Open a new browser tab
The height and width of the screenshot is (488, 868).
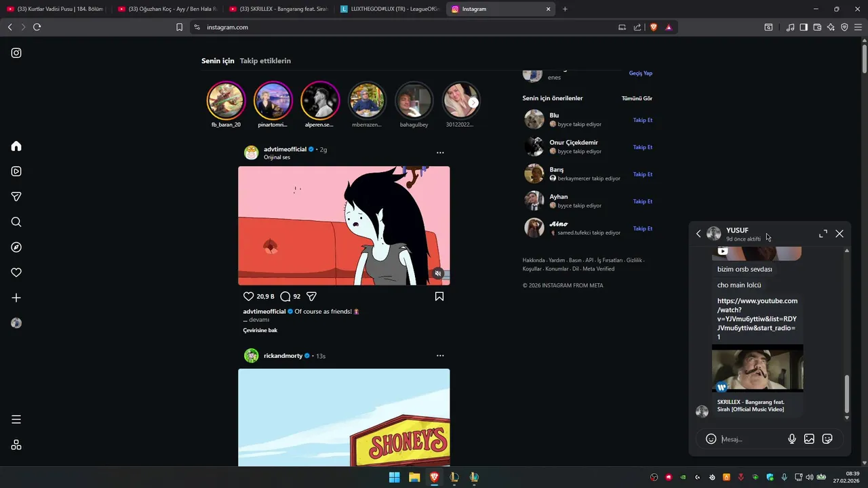565,9
